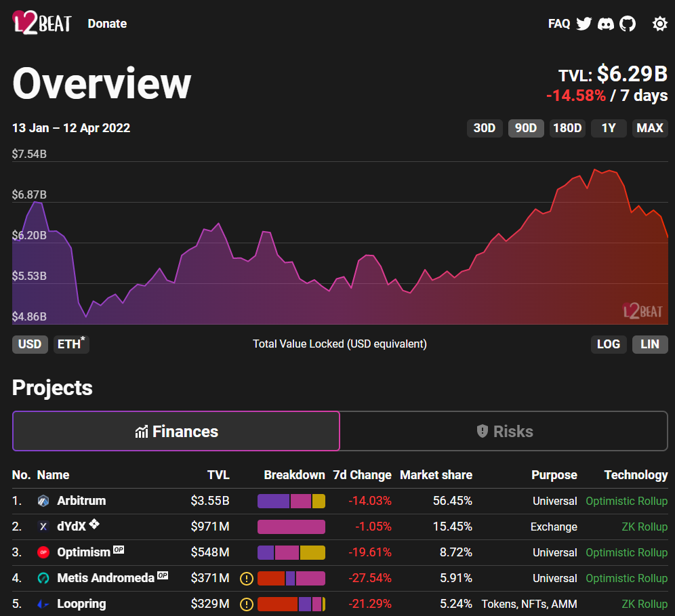
Task: Click the TVL chart area
Action: [x=340, y=243]
